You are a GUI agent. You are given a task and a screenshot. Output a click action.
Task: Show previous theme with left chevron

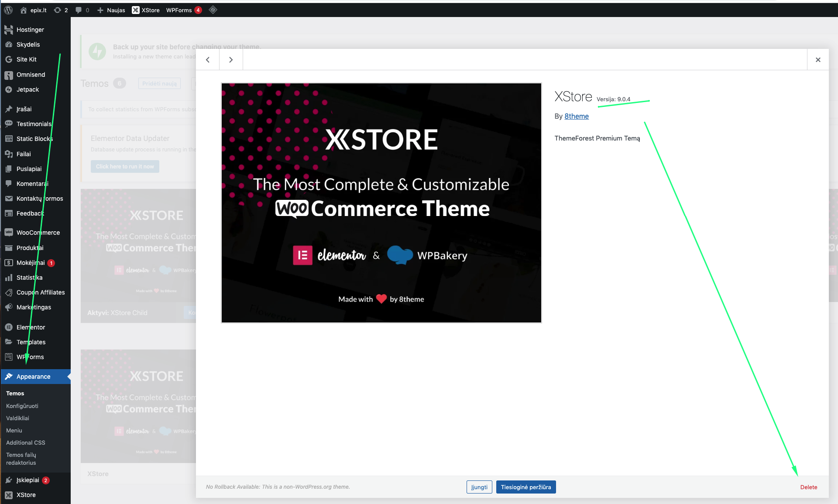coord(208,60)
